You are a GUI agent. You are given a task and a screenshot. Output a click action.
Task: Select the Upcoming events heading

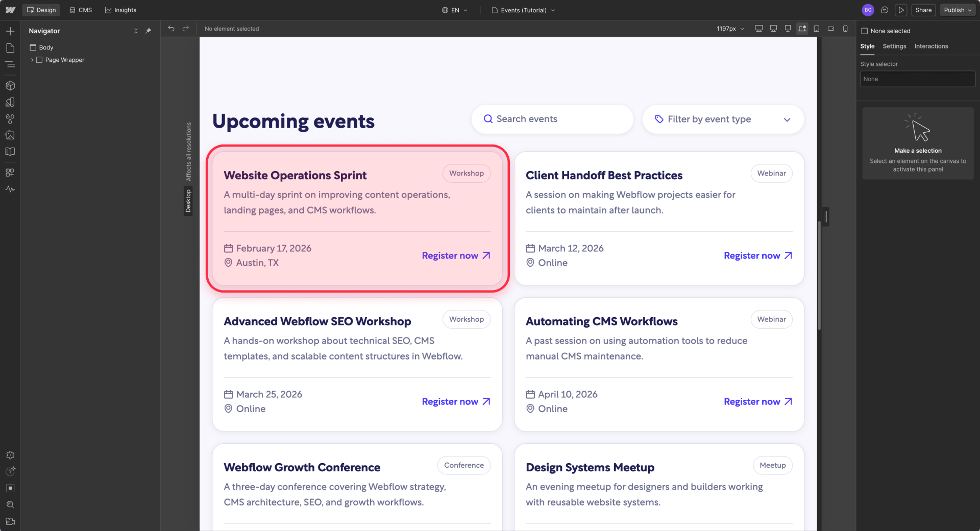[293, 122]
